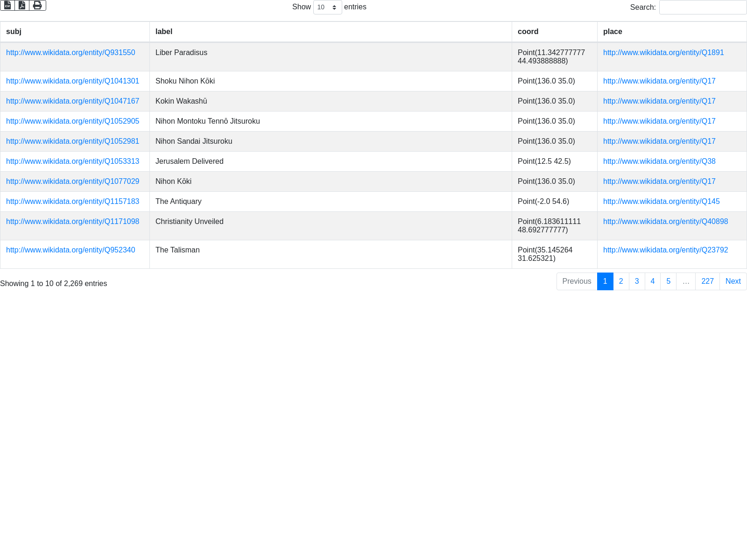Focus the Search input field
Screen dimensions: 747x560
pyautogui.click(x=703, y=7)
